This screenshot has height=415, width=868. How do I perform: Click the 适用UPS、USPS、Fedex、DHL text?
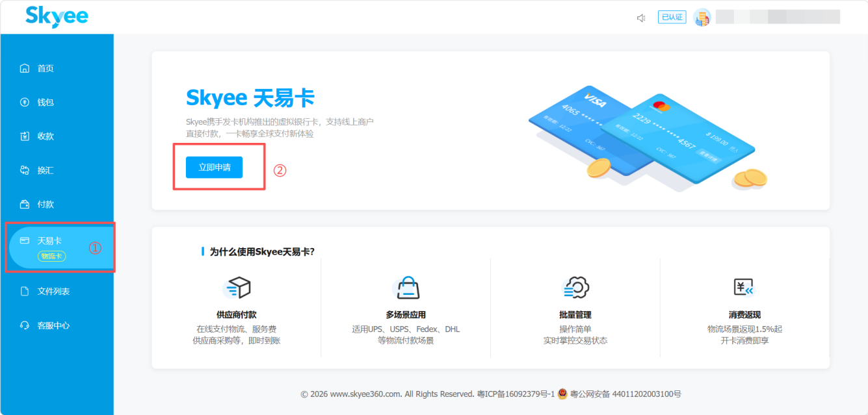click(406, 329)
